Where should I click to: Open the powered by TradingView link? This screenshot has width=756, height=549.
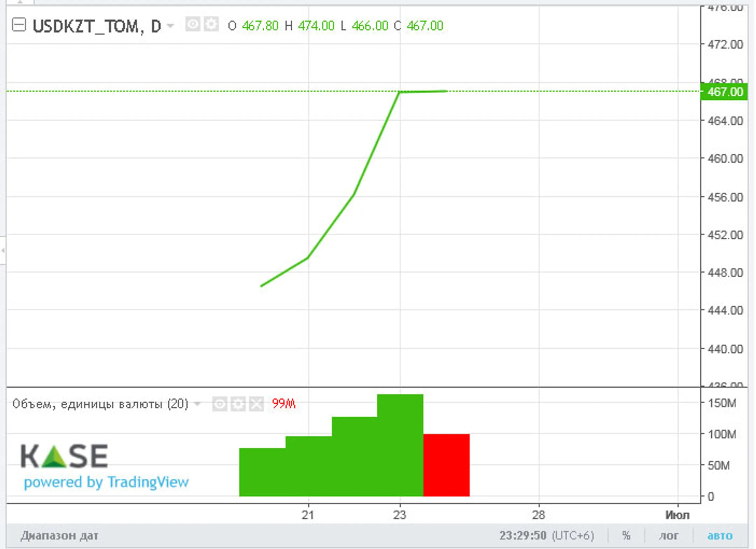tap(106, 482)
